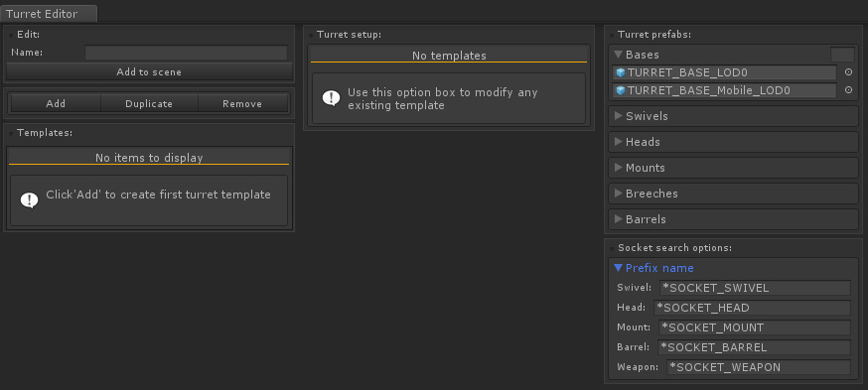The image size is (868, 390).
Task: Click the 'Weapon:' field label
Action: 638,367
